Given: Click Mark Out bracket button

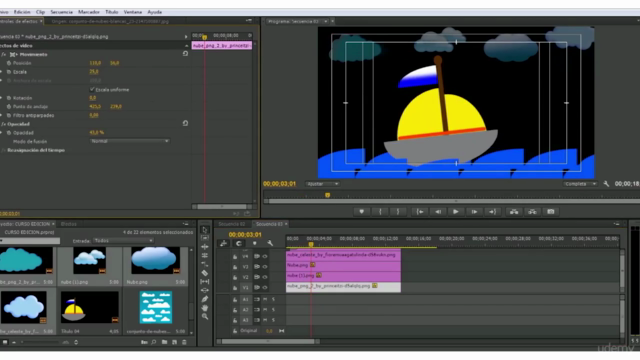Looking at the screenshot, I should pyautogui.click(x=398, y=211).
